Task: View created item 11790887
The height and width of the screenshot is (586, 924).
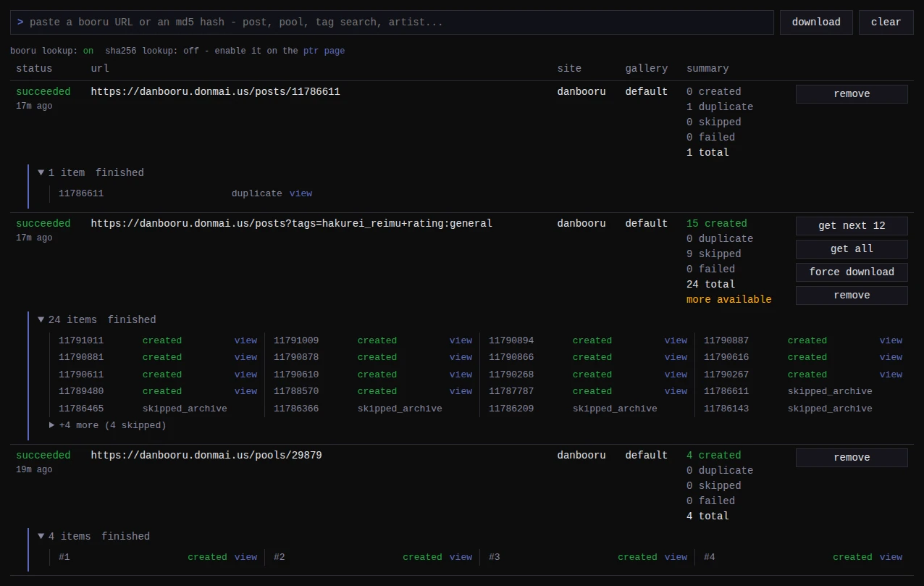Action: (x=891, y=340)
